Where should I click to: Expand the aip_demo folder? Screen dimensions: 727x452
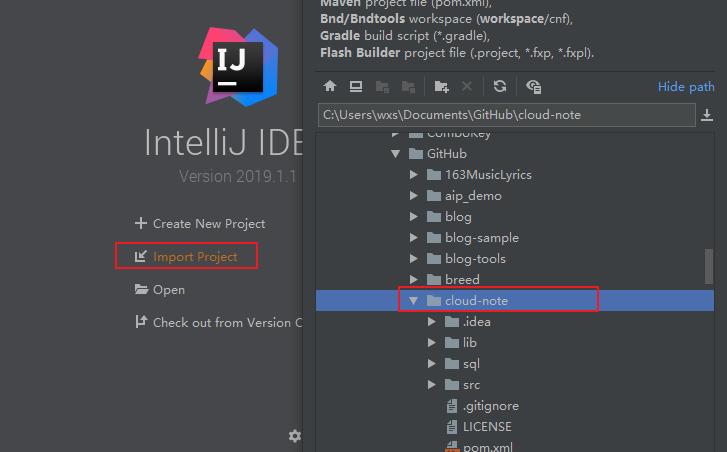pyautogui.click(x=414, y=196)
